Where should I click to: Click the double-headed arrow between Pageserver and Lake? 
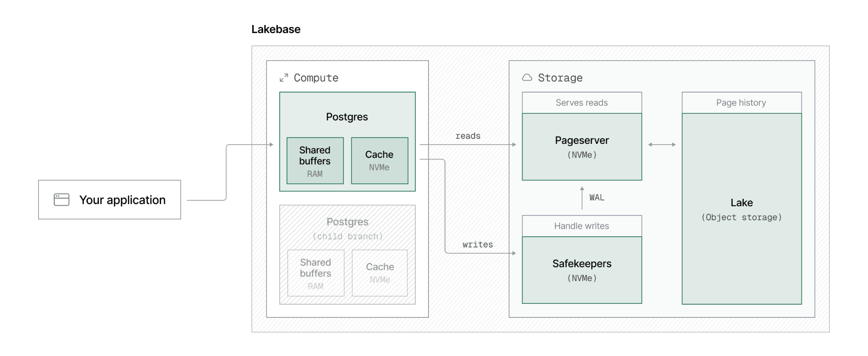(662, 145)
